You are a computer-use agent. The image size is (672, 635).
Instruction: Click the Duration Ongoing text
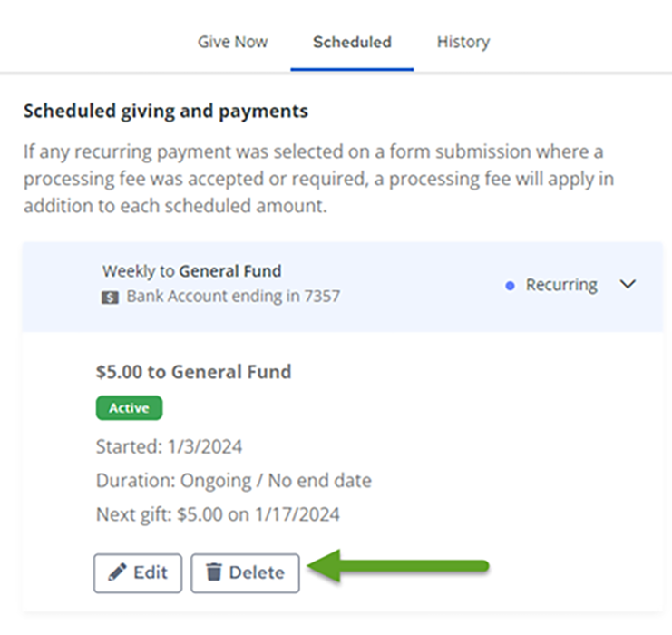click(x=234, y=481)
